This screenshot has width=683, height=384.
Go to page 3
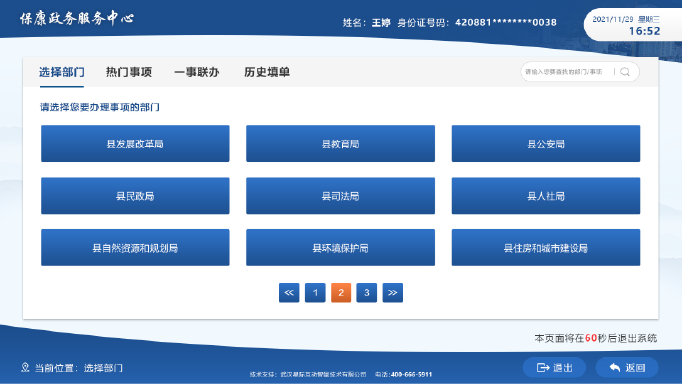pos(367,293)
